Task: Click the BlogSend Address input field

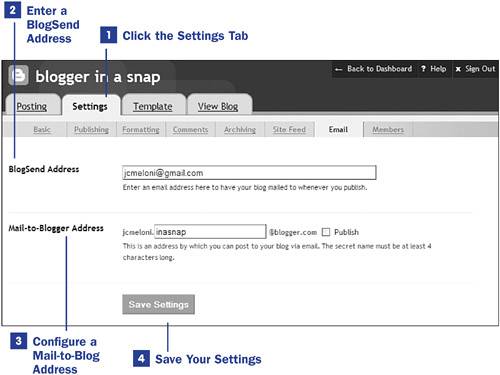Action: pos(249,173)
